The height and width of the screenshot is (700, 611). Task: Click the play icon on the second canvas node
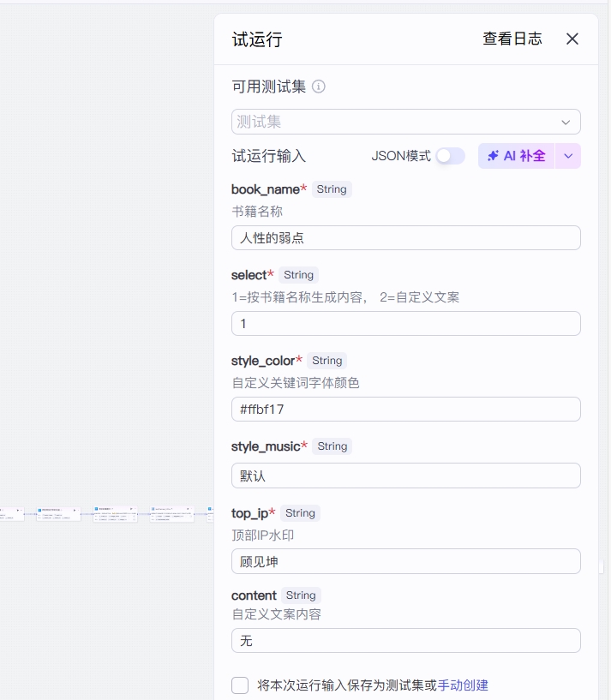(x=75, y=510)
